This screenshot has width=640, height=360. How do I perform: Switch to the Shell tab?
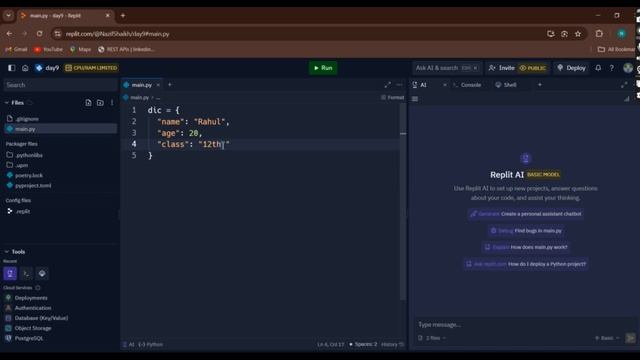click(x=506, y=85)
